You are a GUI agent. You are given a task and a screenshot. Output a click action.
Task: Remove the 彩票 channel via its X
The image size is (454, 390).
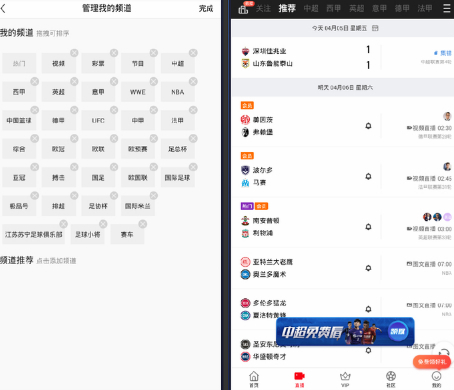pyautogui.click(x=114, y=53)
